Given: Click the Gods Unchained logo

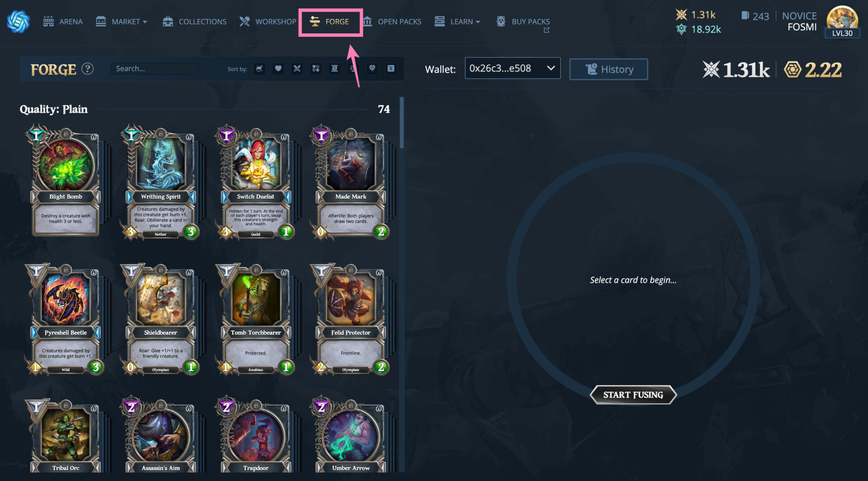Looking at the screenshot, I should [18, 21].
